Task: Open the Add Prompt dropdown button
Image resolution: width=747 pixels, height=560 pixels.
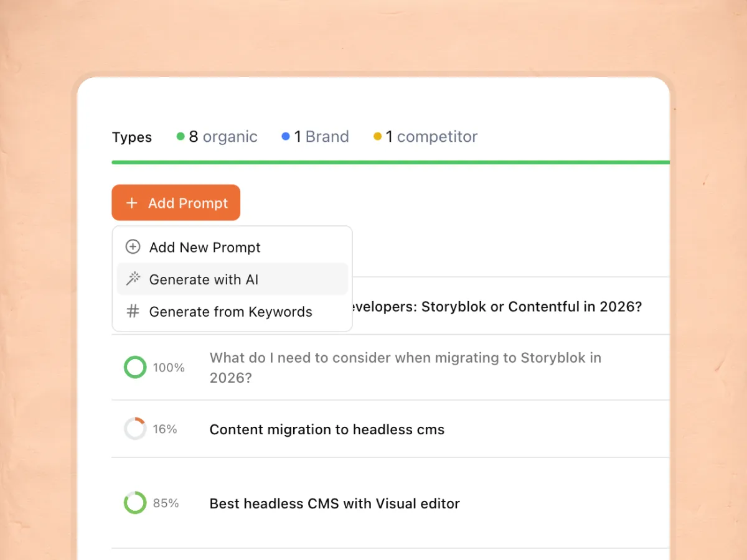Action: (176, 203)
